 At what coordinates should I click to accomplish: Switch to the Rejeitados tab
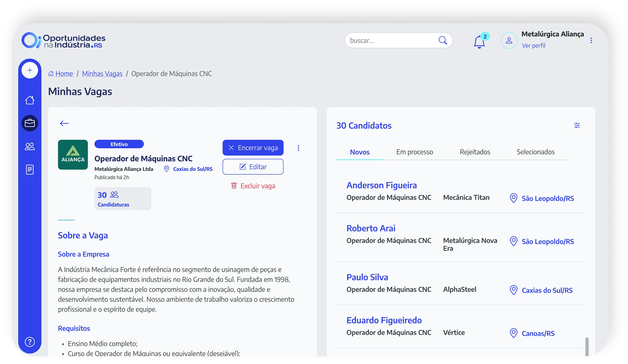[x=475, y=152]
